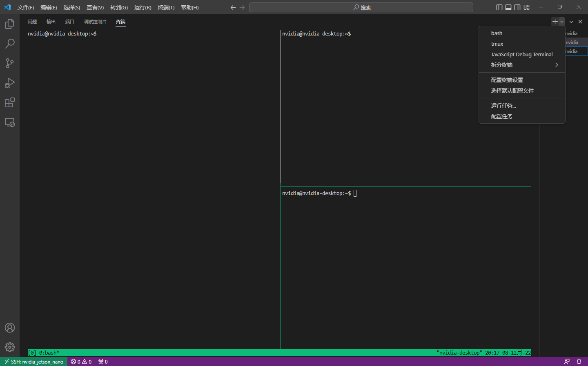588x366 pixels.
Task: Open the Extensions view
Action: [x=10, y=102]
